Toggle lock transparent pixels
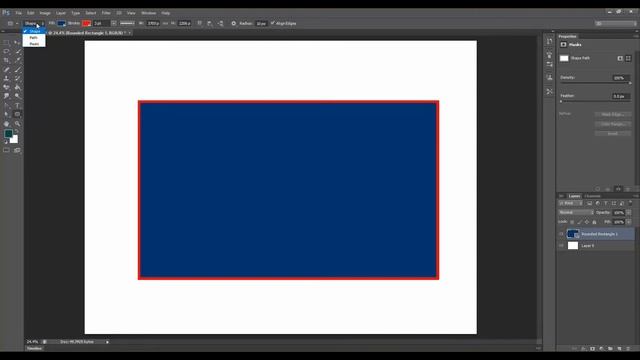This screenshot has height=360, width=640. coord(572,222)
